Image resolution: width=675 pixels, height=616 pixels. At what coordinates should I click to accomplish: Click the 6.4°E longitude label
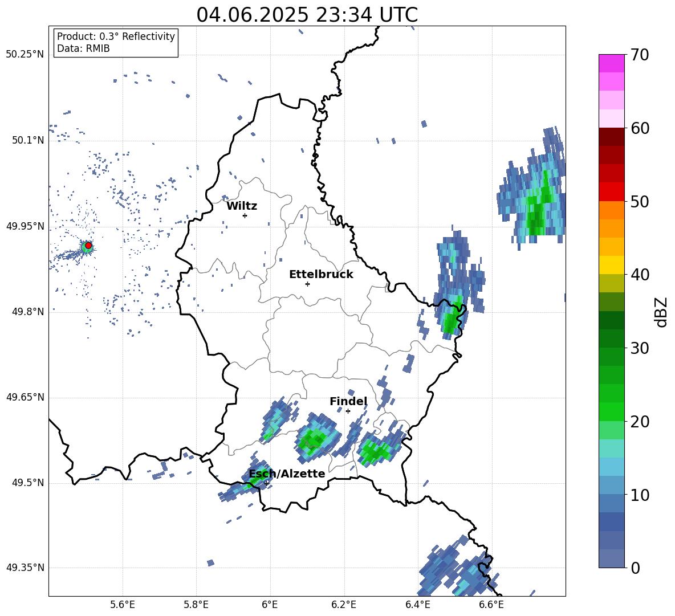click(417, 605)
